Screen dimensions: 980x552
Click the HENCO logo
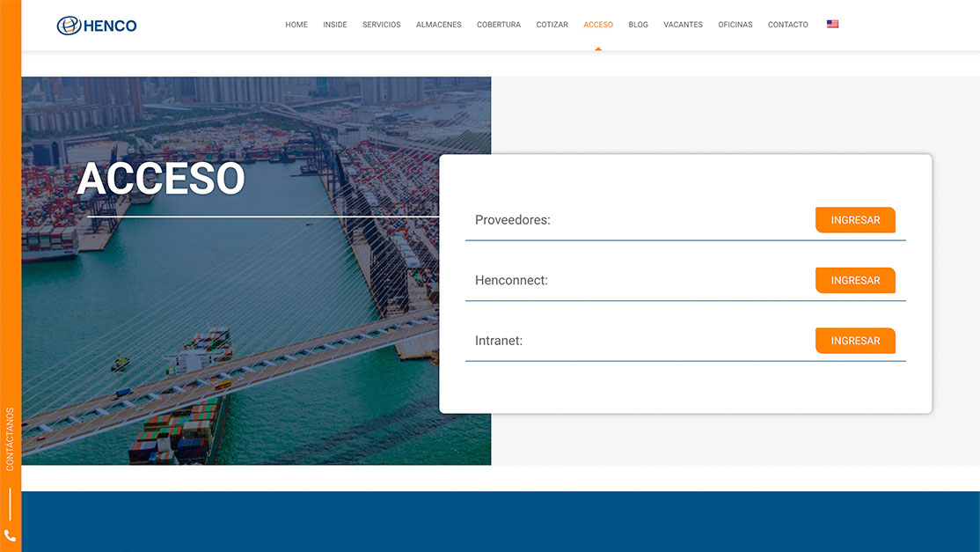96,25
